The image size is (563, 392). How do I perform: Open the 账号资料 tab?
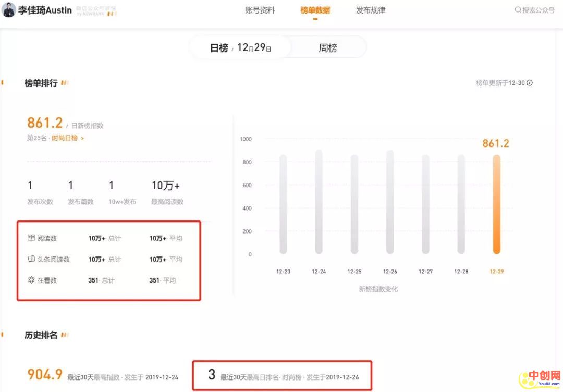tap(260, 10)
